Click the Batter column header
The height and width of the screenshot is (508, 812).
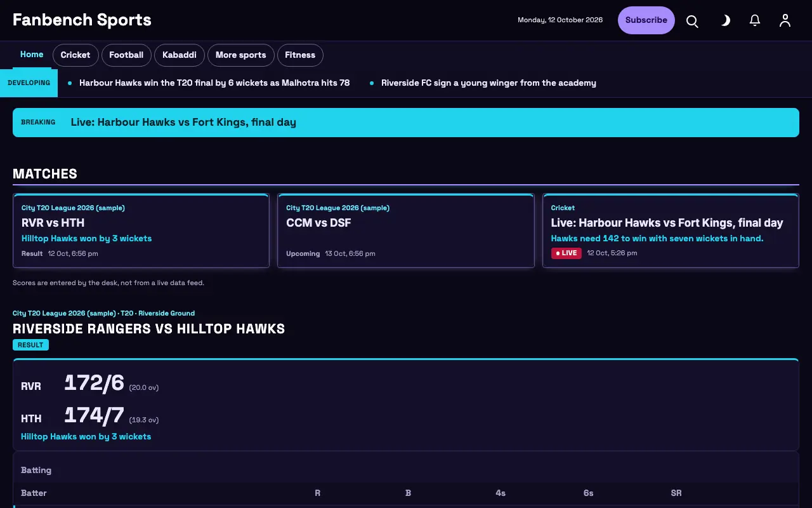coord(34,493)
